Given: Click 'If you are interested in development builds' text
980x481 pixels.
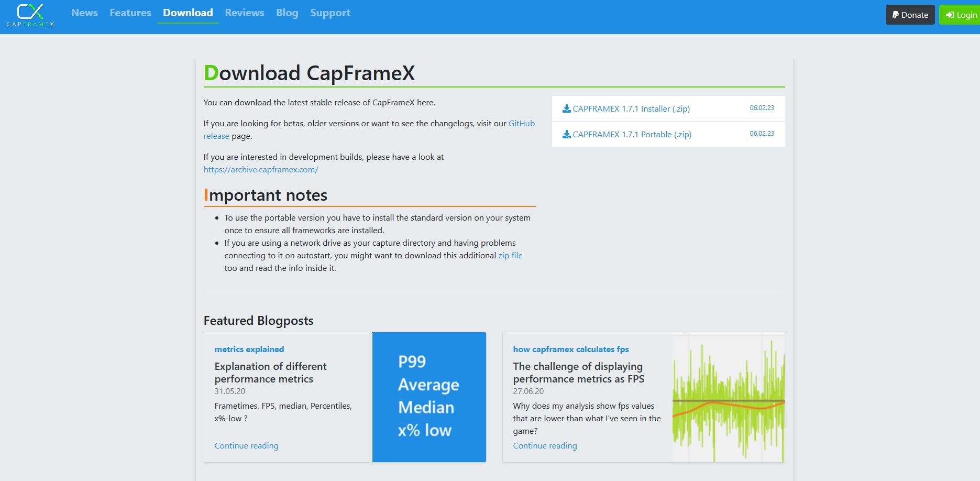Looking at the screenshot, I should pyautogui.click(x=324, y=157).
